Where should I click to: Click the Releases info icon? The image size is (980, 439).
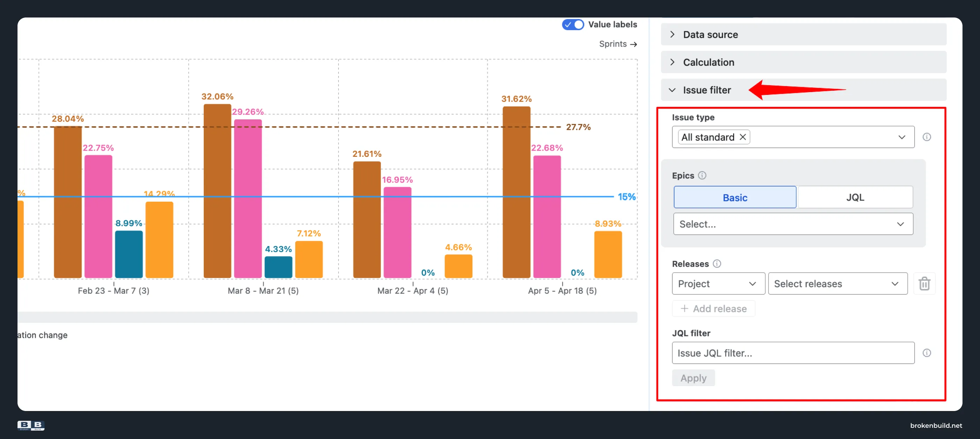click(717, 264)
